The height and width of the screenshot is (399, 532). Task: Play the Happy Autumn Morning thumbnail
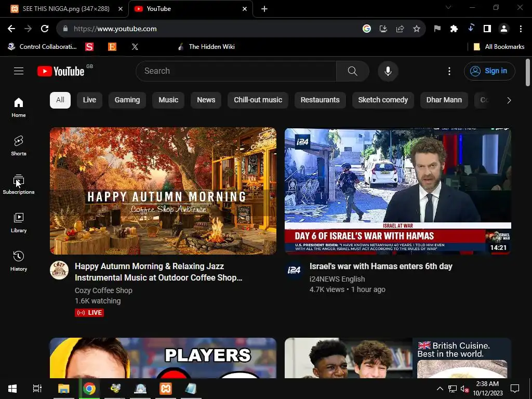163,191
